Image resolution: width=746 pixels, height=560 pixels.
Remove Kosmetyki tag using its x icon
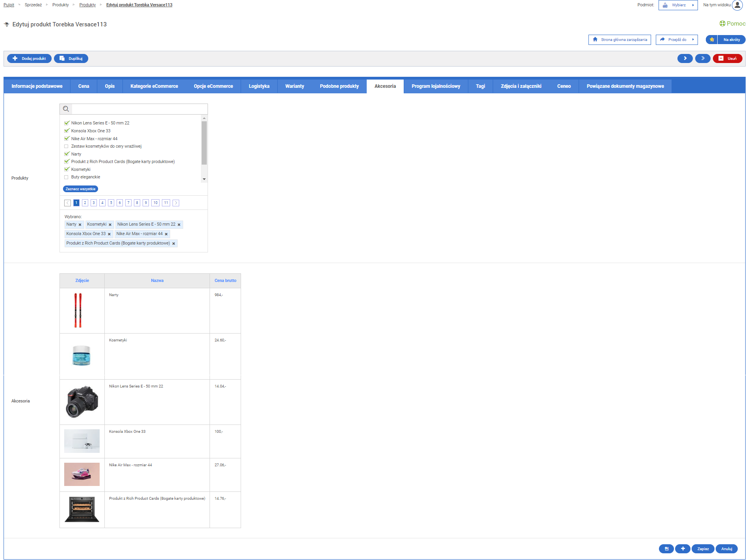click(x=110, y=225)
